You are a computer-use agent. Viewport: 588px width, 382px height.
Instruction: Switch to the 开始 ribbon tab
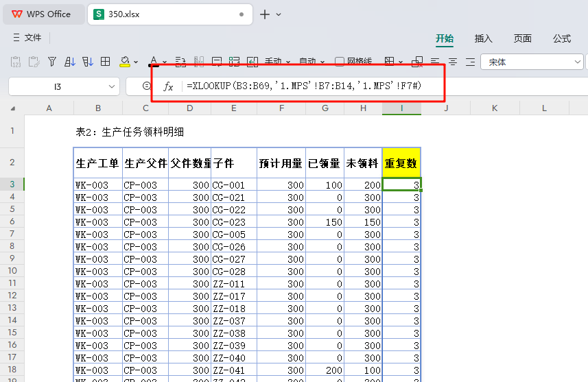tap(445, 38)
